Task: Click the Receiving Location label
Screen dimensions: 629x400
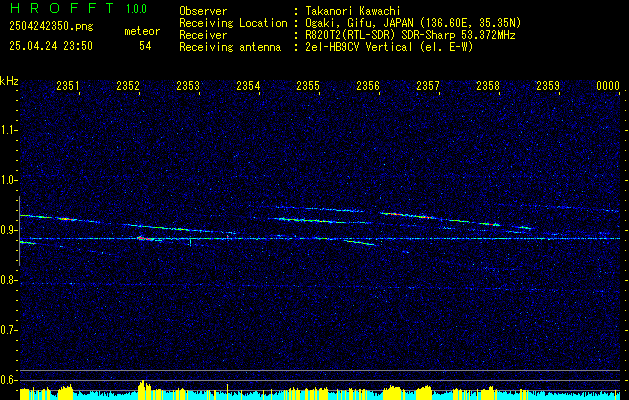Action: [x=233, y=23]
